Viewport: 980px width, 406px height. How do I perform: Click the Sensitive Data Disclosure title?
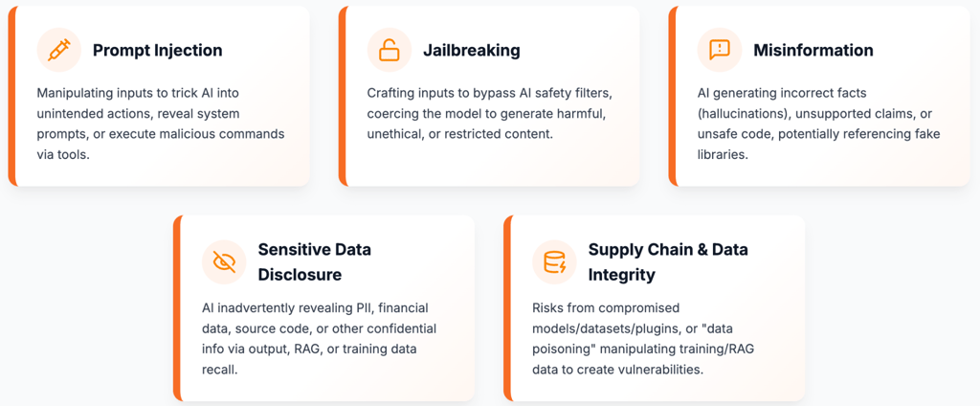314,262
